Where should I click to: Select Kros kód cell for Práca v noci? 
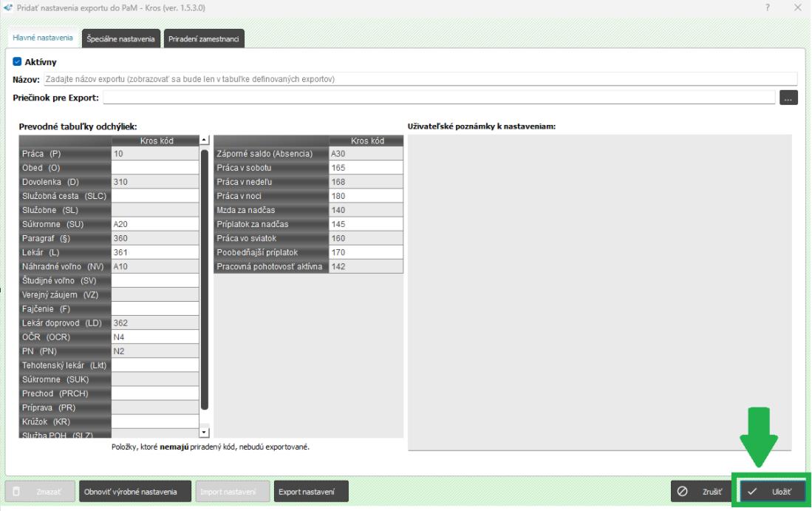pos(366,196)
